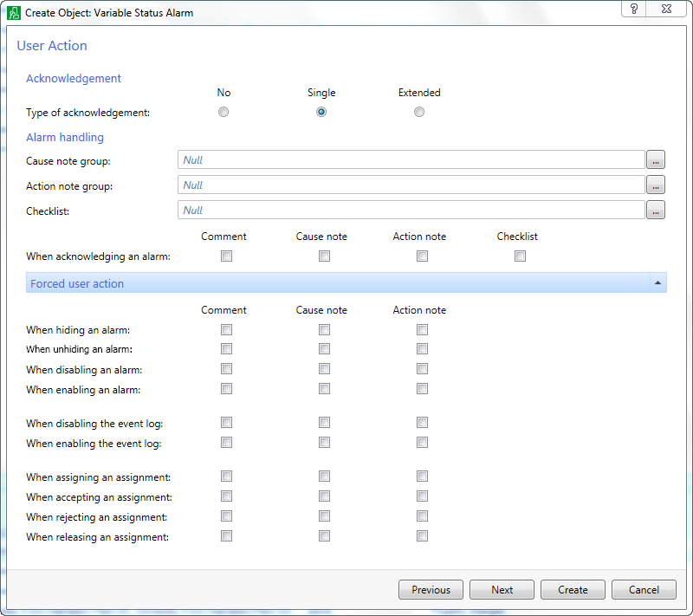Choose Extended acknowledgement
This screenshot has width=693, height=616.
419,111
